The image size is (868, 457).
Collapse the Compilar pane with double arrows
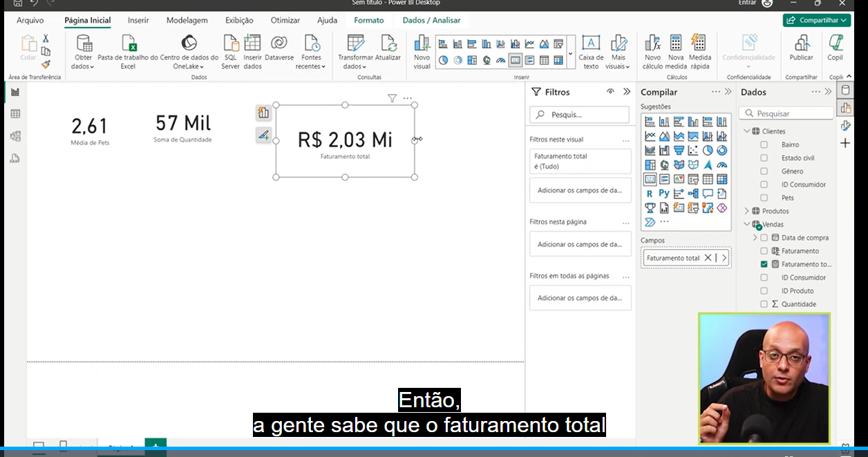pyautogui.click(x=728, y=91)
